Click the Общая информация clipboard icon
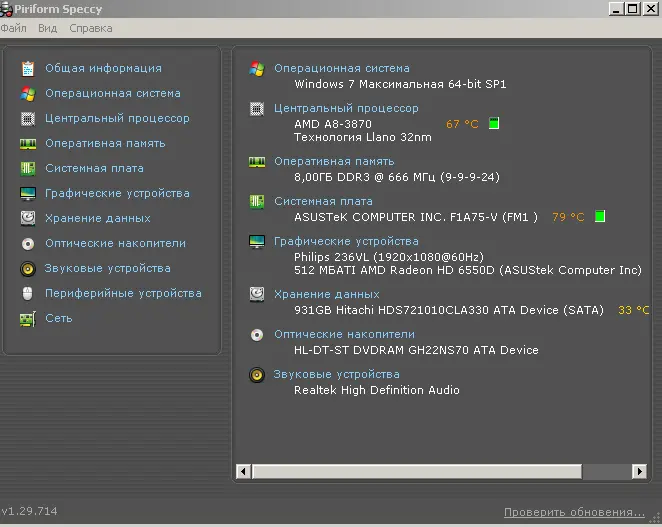662x527 pixels. (x=28, y=68)
